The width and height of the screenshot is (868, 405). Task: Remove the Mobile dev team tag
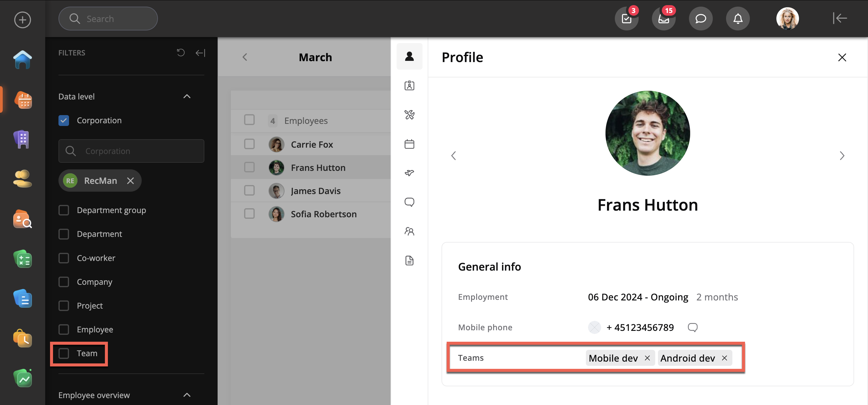tap(647, 358)
